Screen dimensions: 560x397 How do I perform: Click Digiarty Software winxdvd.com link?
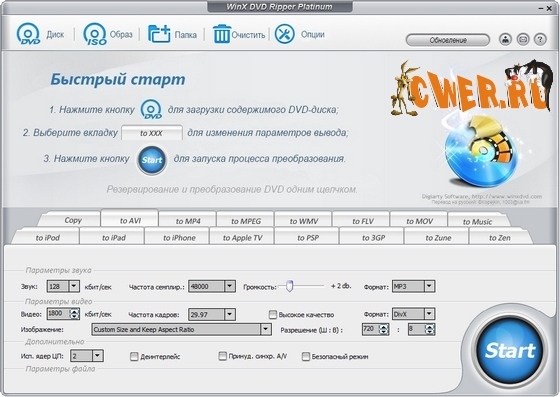pyautogui.click(x=481, y=196)
